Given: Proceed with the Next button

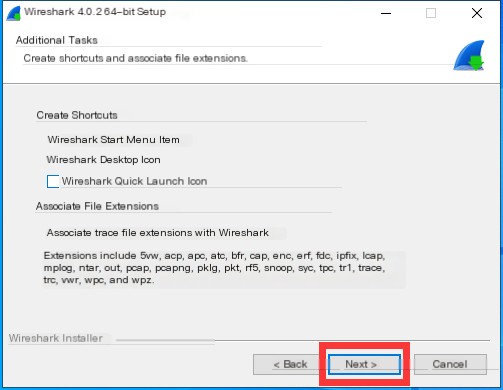Looking at the screenshot, I should [x=364, y=364].
